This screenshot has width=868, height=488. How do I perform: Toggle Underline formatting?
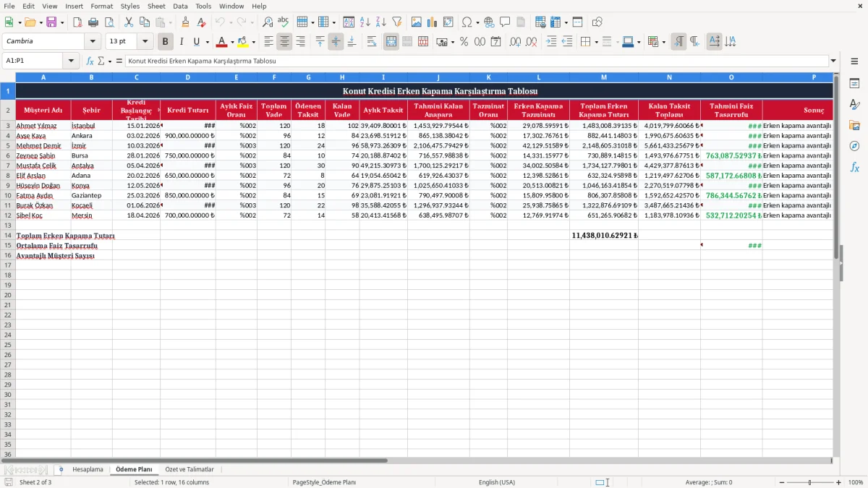[x=196, y=42]
